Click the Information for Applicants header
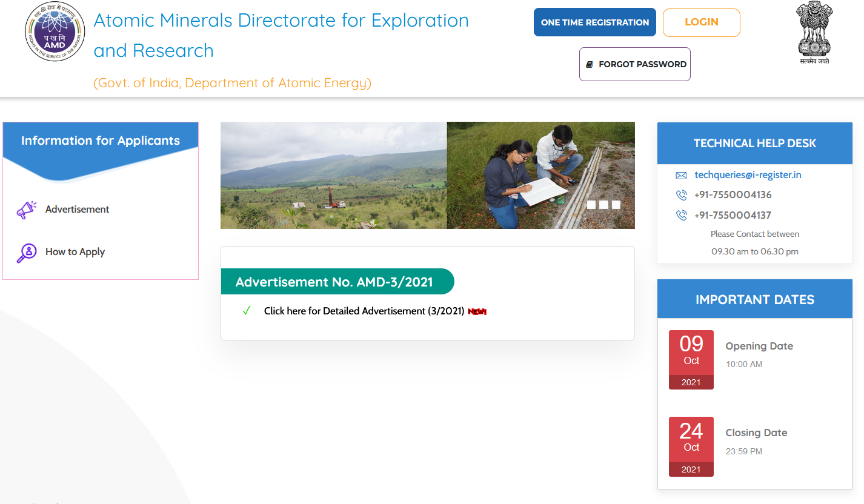Viewport: 864px width, 504px height. click(101, 141)
